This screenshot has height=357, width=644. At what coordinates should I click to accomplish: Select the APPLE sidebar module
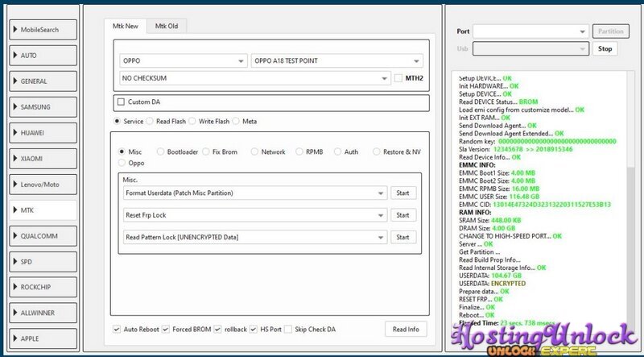tap(43, 338)
